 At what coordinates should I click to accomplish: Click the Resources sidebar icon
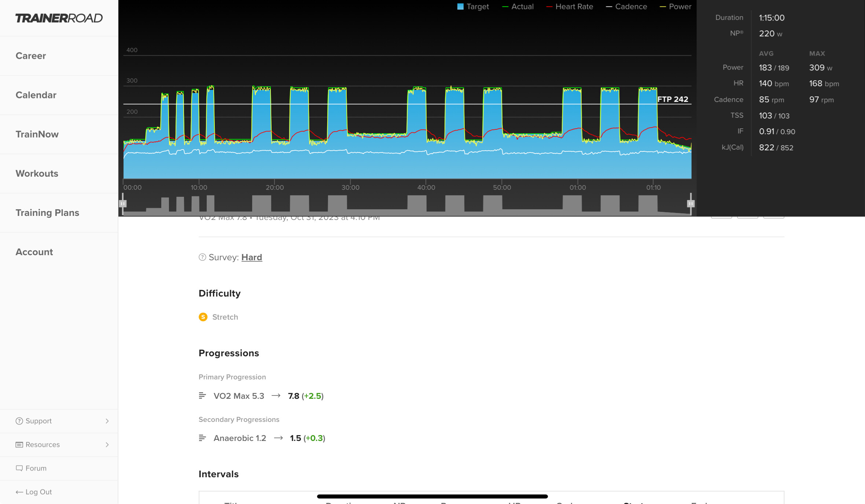point(19,445)
